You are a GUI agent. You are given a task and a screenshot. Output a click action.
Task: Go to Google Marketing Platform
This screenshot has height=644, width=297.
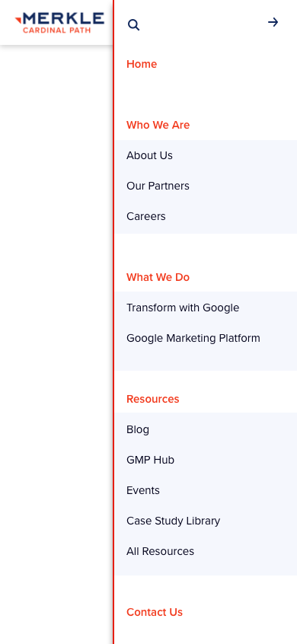[x=193, y=338]
